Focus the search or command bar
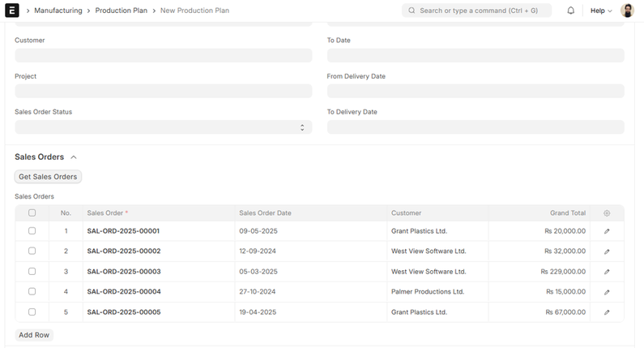Viewport: 644px width, 348px height. point(476,11)
